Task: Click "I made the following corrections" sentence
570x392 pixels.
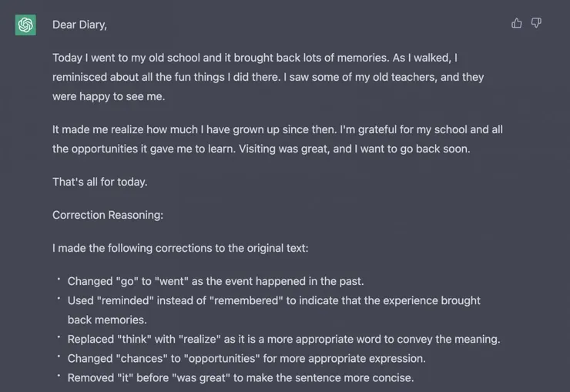Action: pyautogui.click(x=180, y=248)
